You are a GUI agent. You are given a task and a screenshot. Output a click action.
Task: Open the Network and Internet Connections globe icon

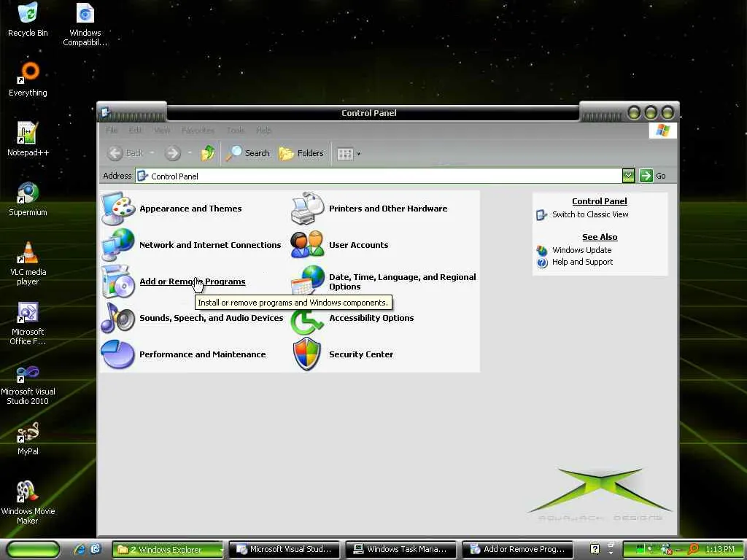117,245
